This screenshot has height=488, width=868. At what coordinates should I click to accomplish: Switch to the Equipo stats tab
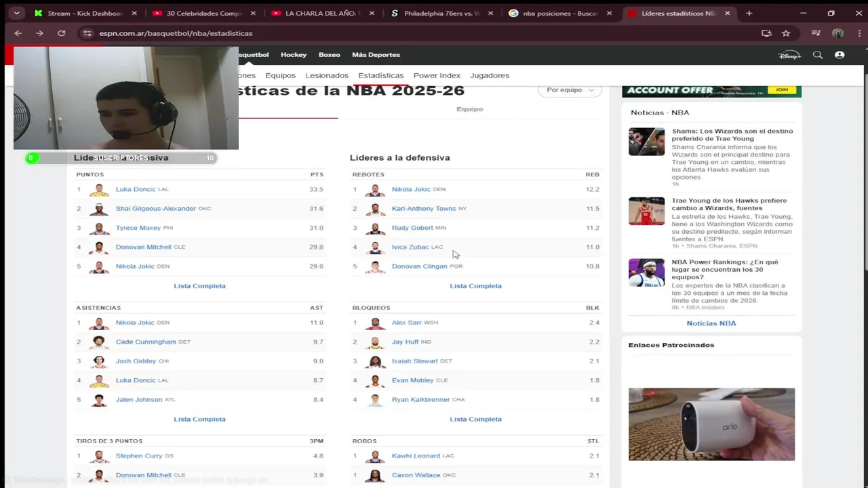470,109
